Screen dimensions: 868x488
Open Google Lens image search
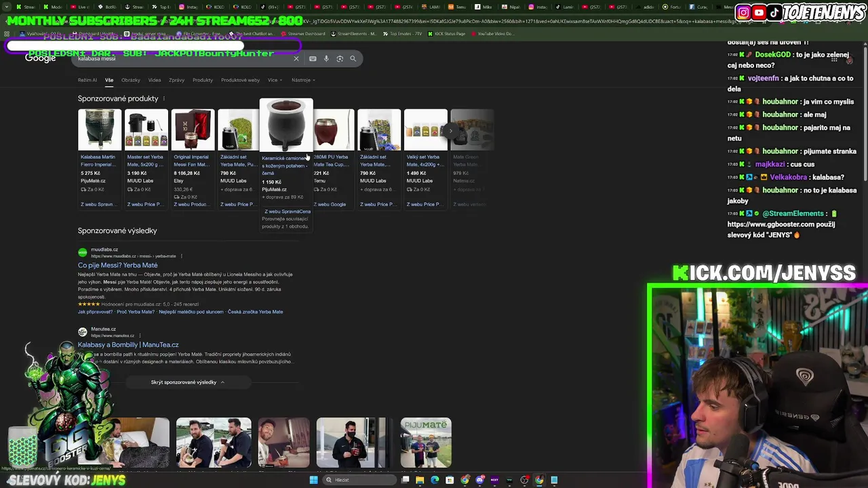coord(340,58)
